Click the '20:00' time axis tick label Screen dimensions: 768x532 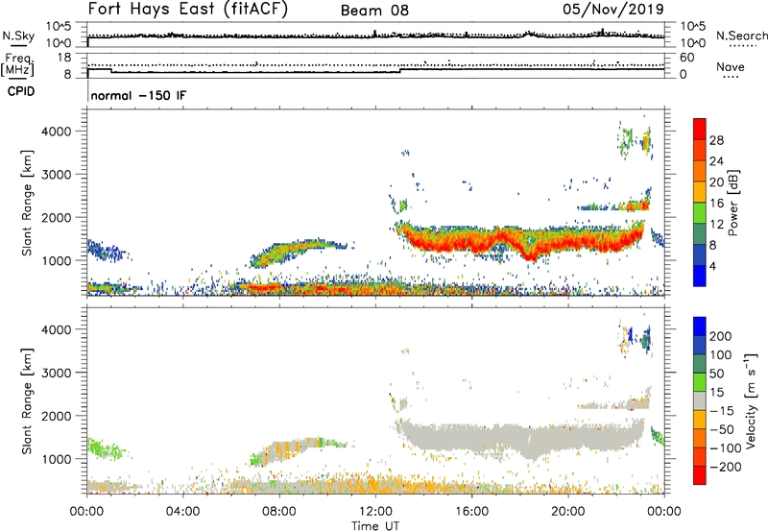tap(567, 512)
